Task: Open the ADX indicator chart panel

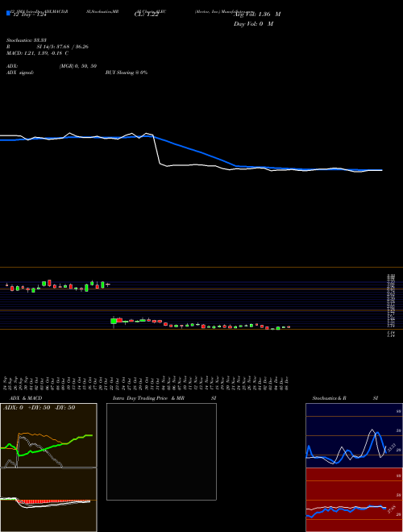Action: point(48,435)
